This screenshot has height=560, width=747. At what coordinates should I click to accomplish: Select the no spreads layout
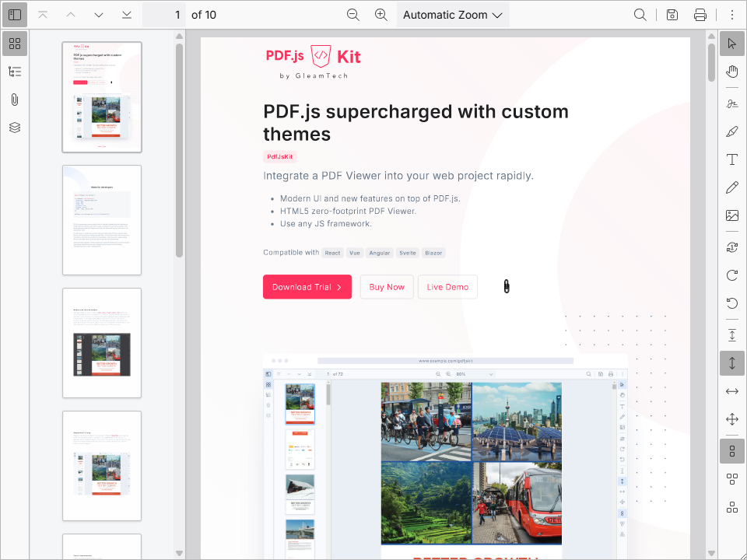click(732, 451)
